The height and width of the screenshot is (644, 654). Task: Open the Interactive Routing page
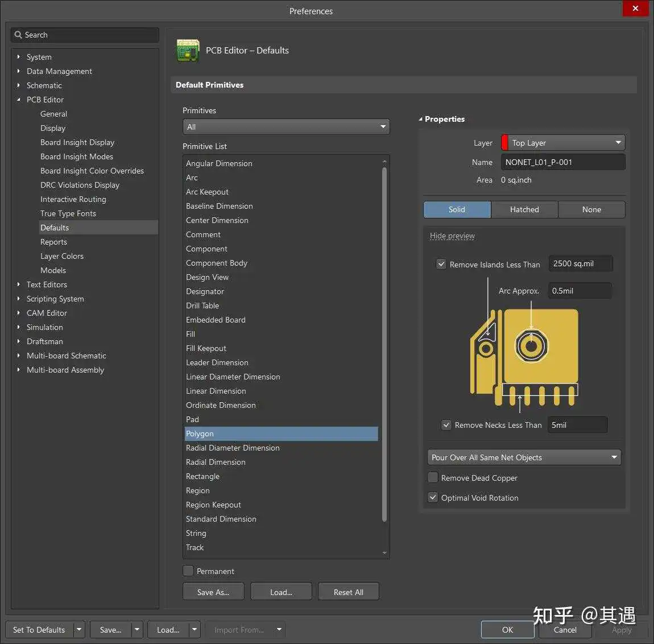[73, 199]
